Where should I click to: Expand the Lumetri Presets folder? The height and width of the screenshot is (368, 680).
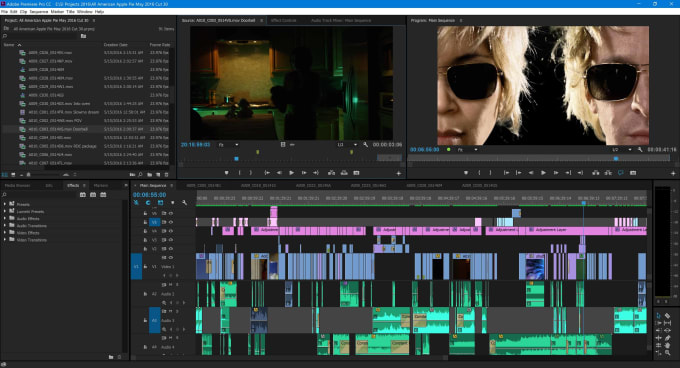[5, 212]
